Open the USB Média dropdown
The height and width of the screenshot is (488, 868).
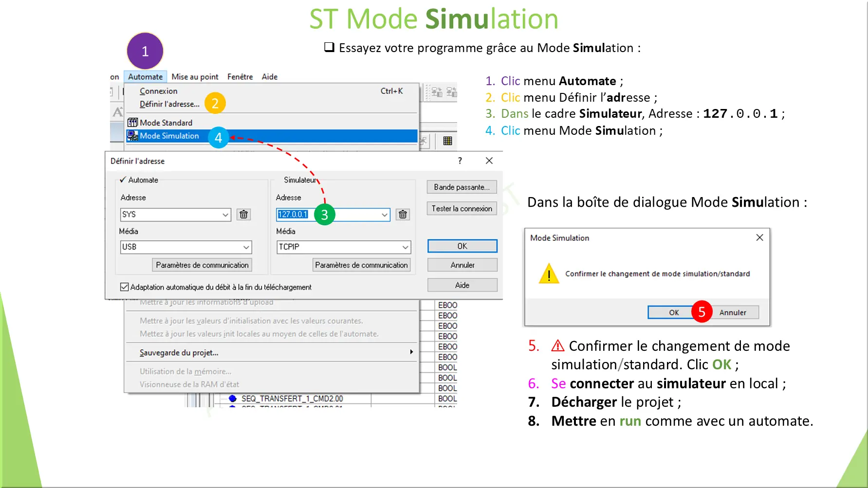pyautogui.click(x=246, y=247)
